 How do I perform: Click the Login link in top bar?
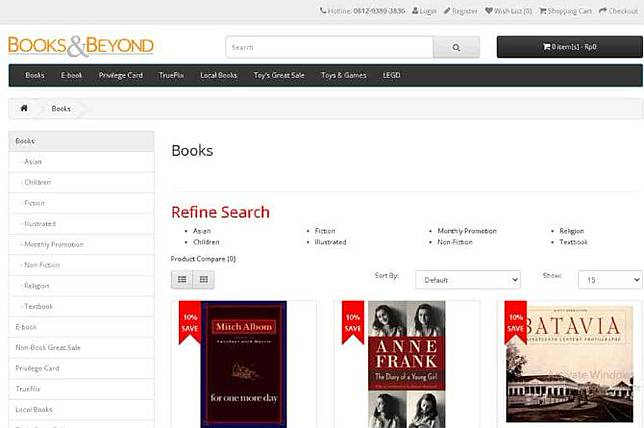(424, 11)
